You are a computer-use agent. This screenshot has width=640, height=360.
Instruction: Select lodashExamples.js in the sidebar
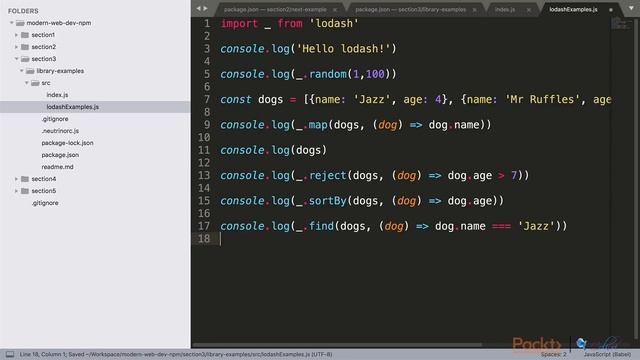click(x=73, y=107)
